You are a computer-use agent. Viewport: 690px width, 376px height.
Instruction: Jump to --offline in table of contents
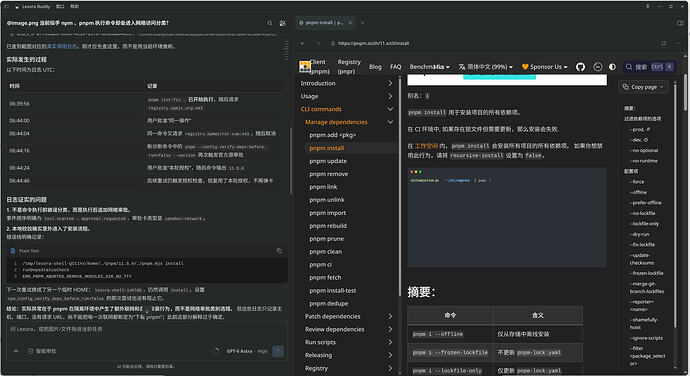pos(639,192)
